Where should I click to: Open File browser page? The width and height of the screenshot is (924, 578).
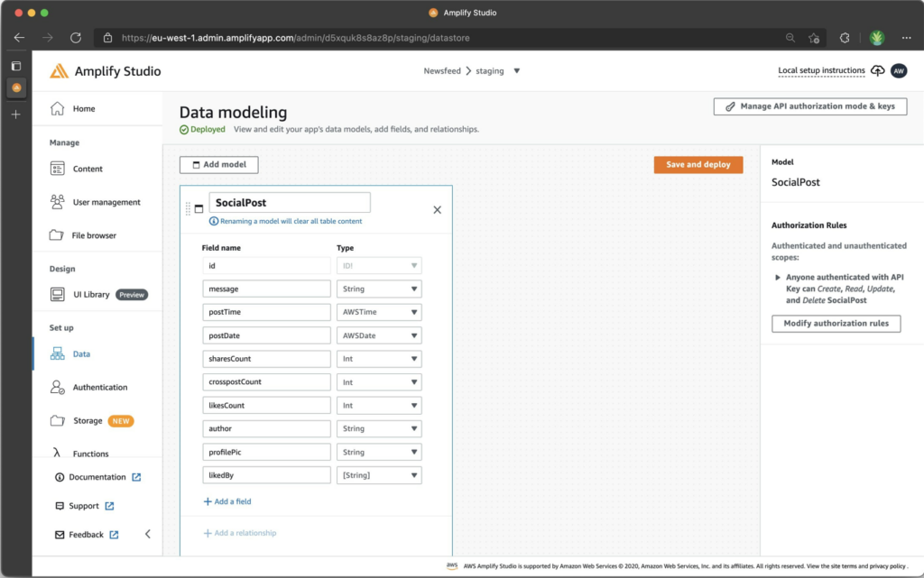click(94, 234)
